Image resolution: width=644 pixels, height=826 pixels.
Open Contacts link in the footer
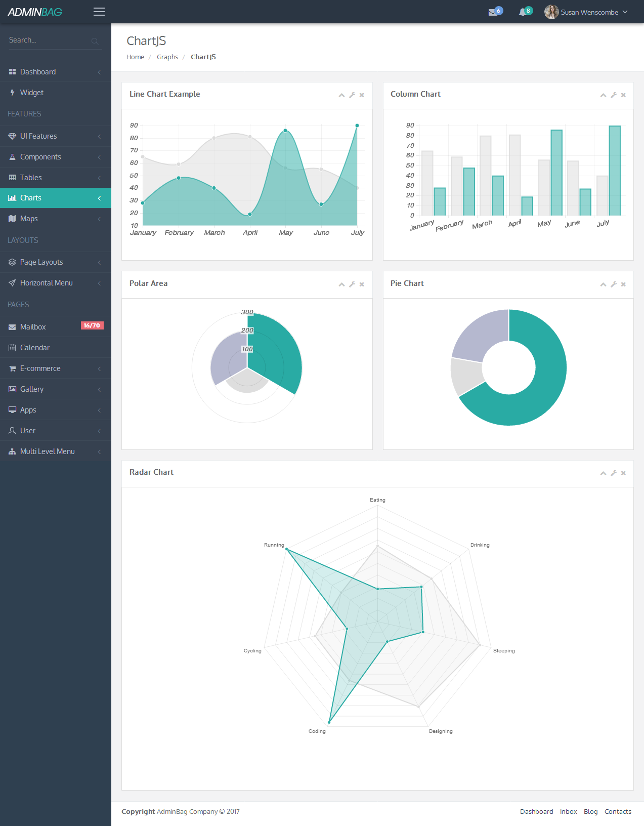618,811
